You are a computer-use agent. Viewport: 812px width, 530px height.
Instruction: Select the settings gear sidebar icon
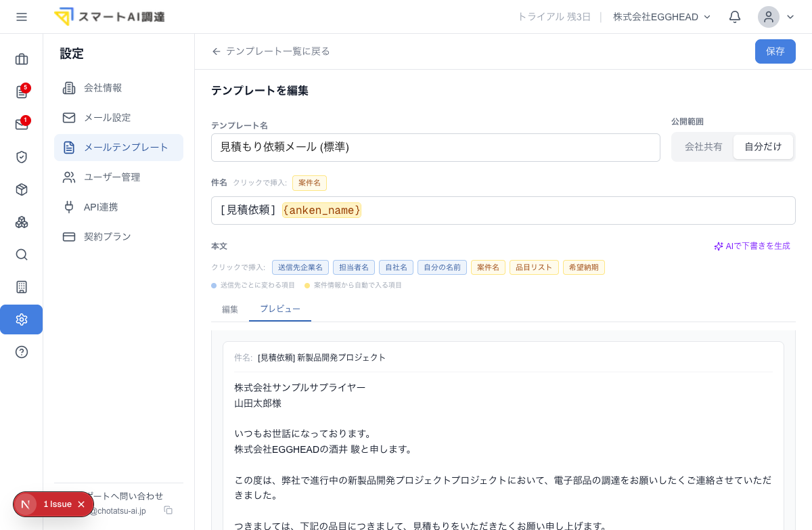click(22, 319)
